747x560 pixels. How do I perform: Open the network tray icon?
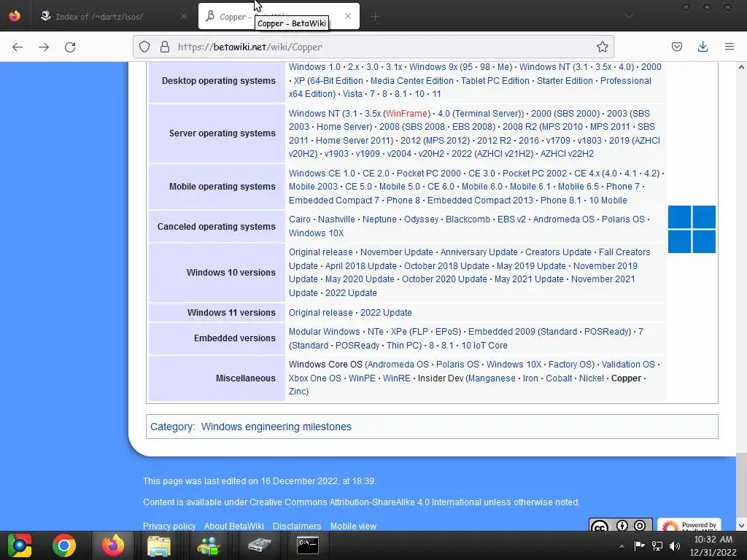[657, 545]
